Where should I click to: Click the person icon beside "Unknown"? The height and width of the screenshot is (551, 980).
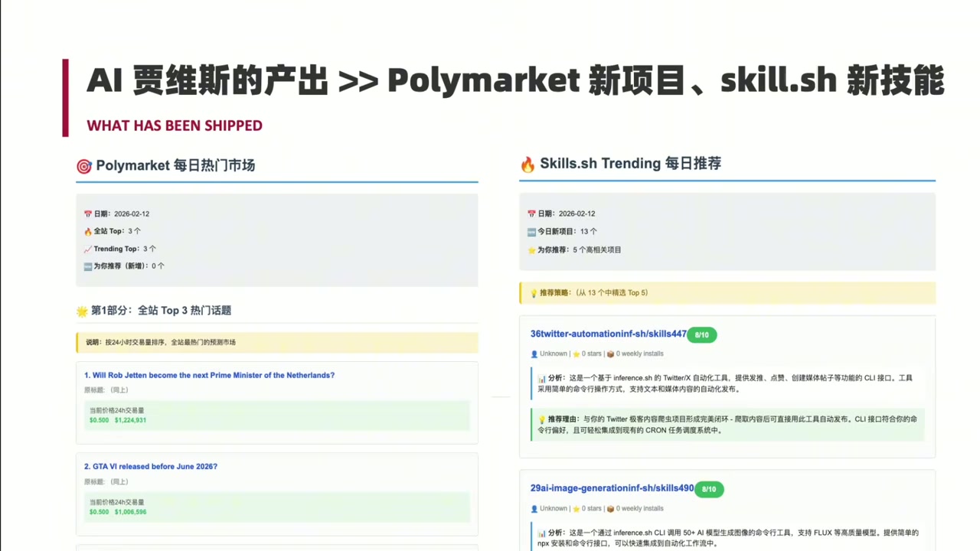point(534,354)
